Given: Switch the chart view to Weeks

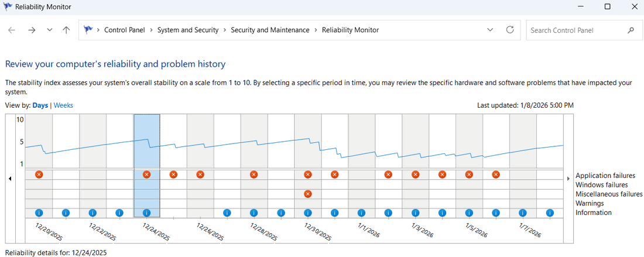Looking at the screenshot, I should tap(63, 105).
